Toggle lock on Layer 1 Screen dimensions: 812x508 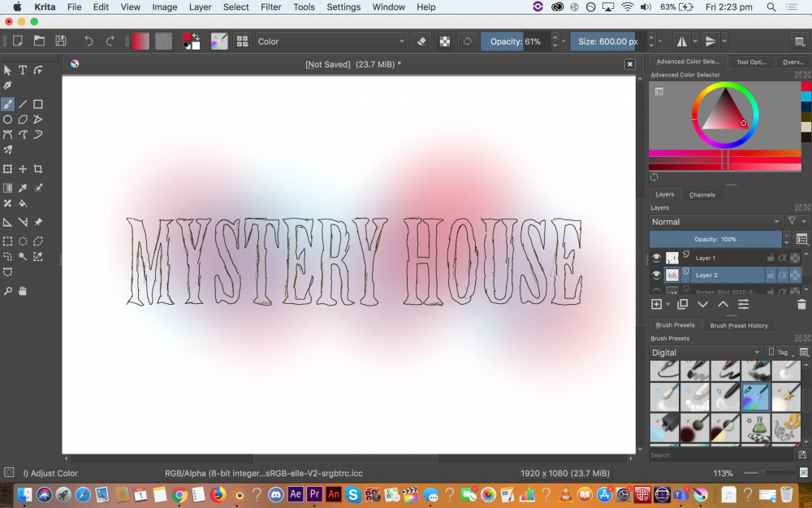point(770,258)
